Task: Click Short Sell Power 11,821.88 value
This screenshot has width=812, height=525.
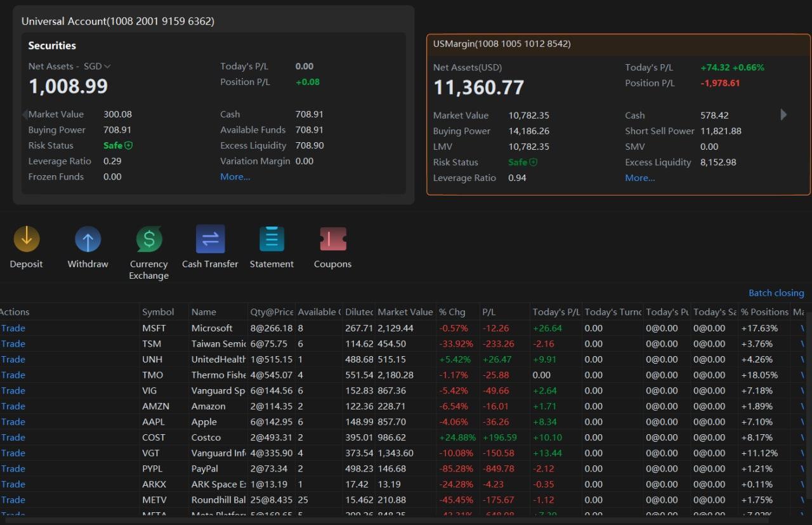Action: point(721,131)
